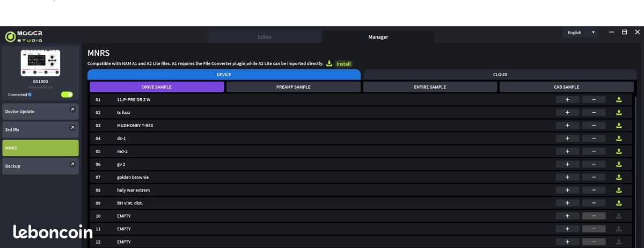This screenshot has height=248, width=644.
Task: Export the ds-1 sample
Action: tap(619, 138)
